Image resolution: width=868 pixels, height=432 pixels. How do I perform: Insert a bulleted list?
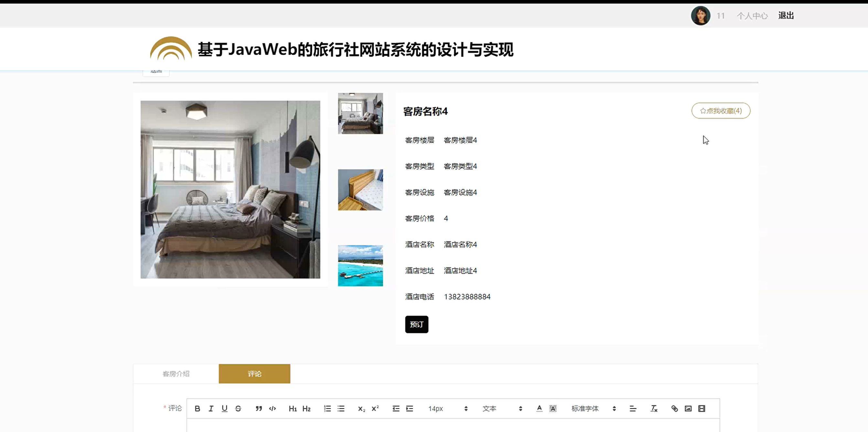[341, 408]
